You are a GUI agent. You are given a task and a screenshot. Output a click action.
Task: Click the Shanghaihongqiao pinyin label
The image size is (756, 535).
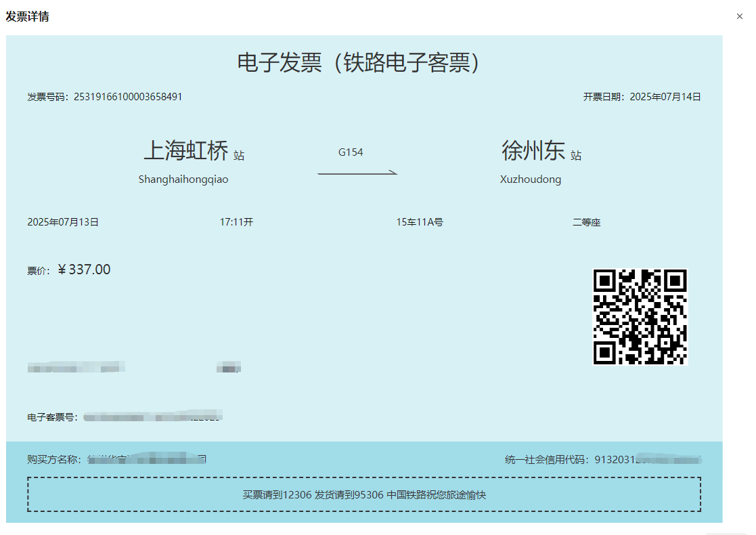coord(183,179)
